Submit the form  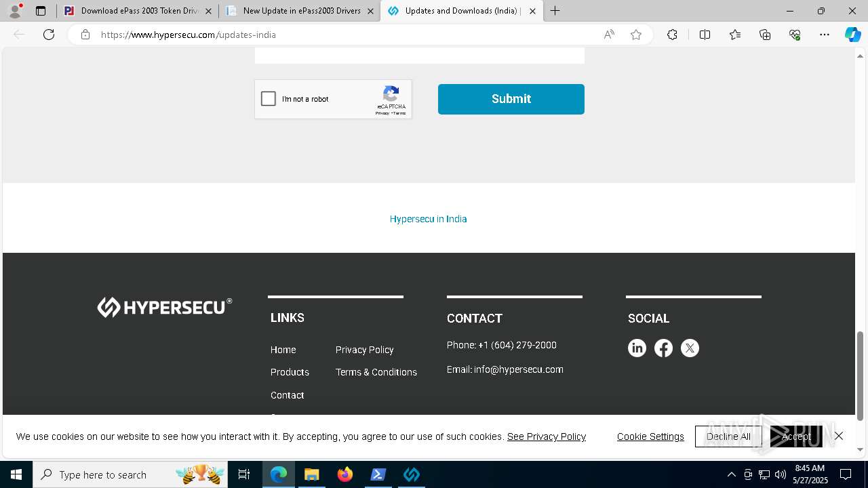tap(511, 99)
